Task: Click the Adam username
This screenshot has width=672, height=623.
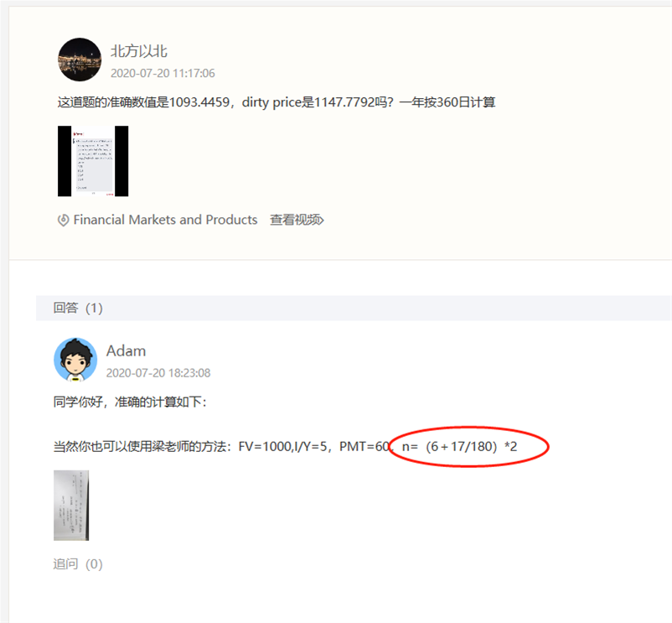Action: pos(126,351)
